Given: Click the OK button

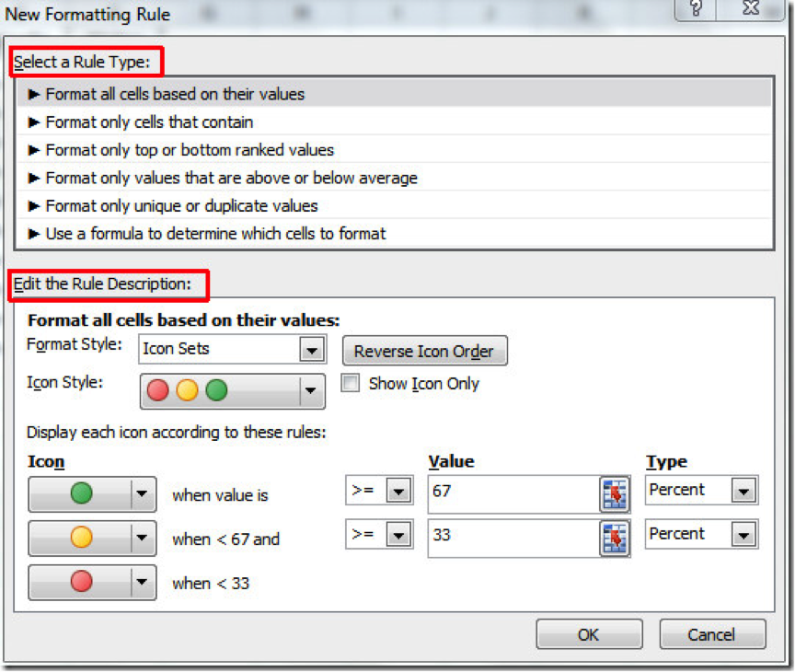Looking at the screenshot, I should (588, 633).
